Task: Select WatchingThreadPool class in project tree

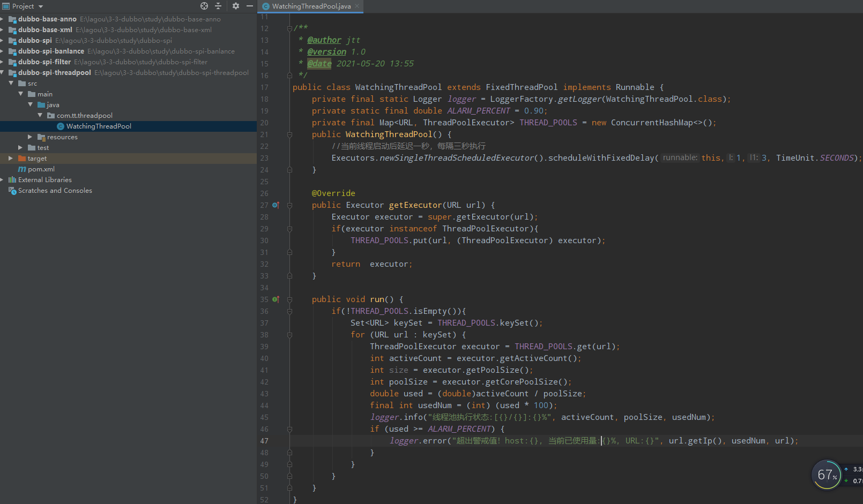Action: pos(99,126)
